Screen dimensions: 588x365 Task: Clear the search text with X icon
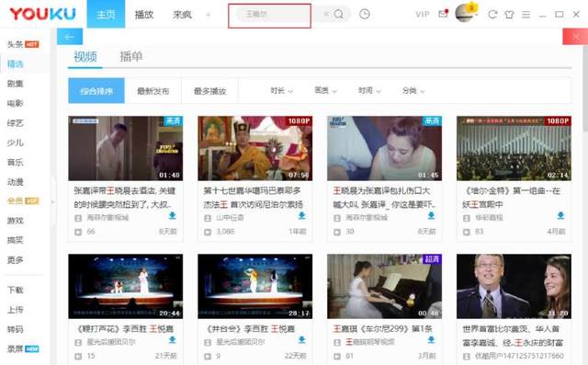pos(326,15)
